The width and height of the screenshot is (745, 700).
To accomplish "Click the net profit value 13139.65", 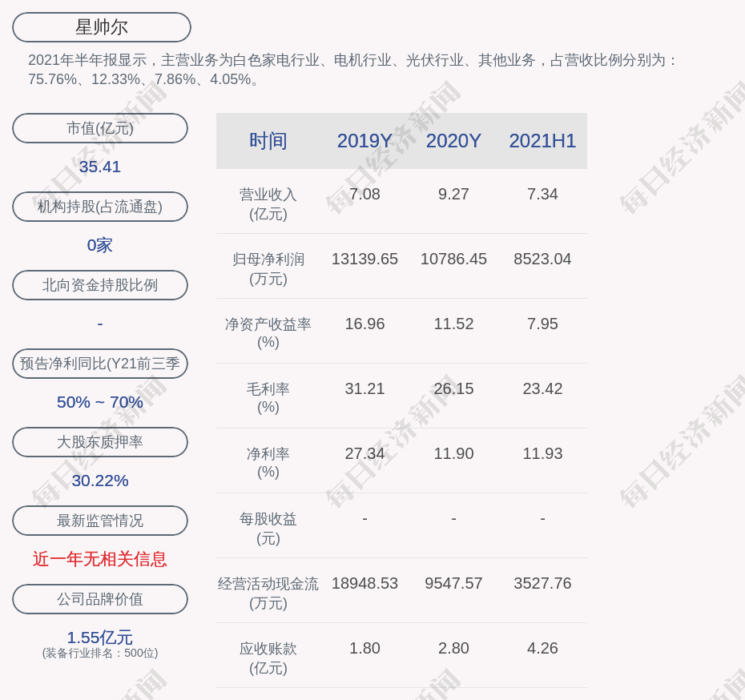I will 365,259.
